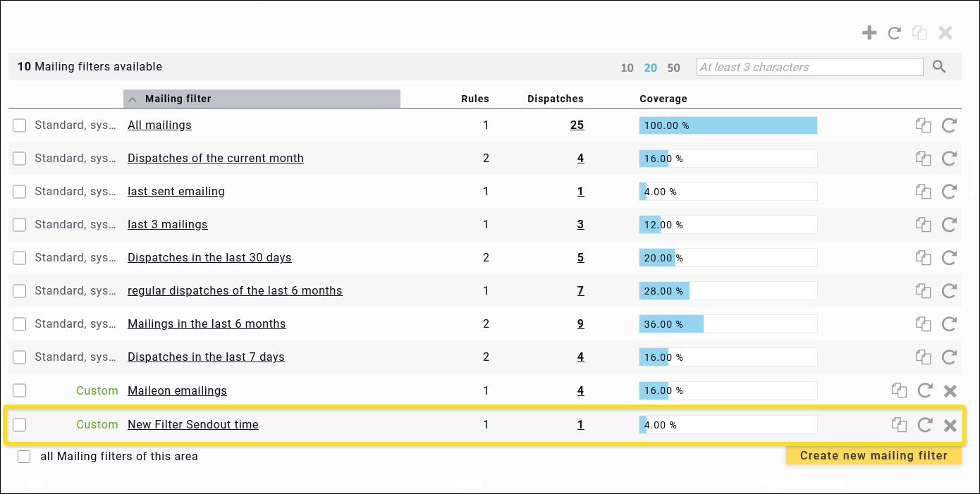Duplicate the Dispatches in the last 7 days filter
This screenshot has height=494, width=980.
pyautogui.click(x=924, y=357)
